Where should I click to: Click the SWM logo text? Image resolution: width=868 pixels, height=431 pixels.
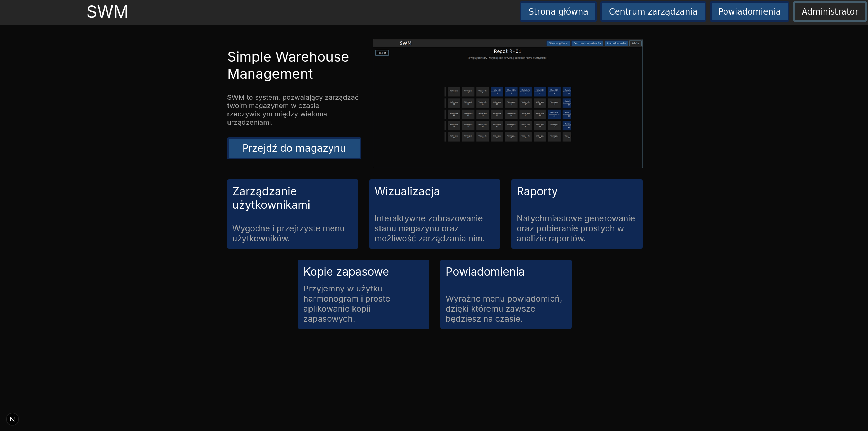tap(107, 11)
